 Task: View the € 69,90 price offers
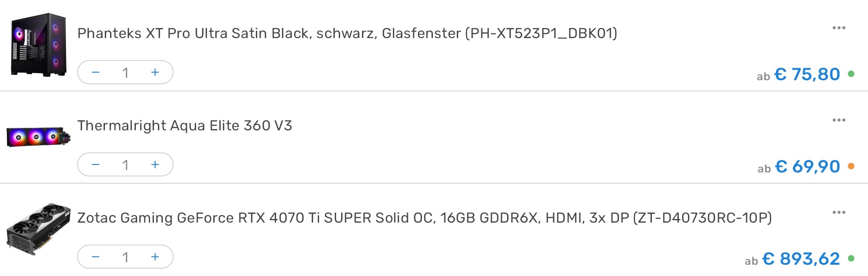tap(807, 166)
